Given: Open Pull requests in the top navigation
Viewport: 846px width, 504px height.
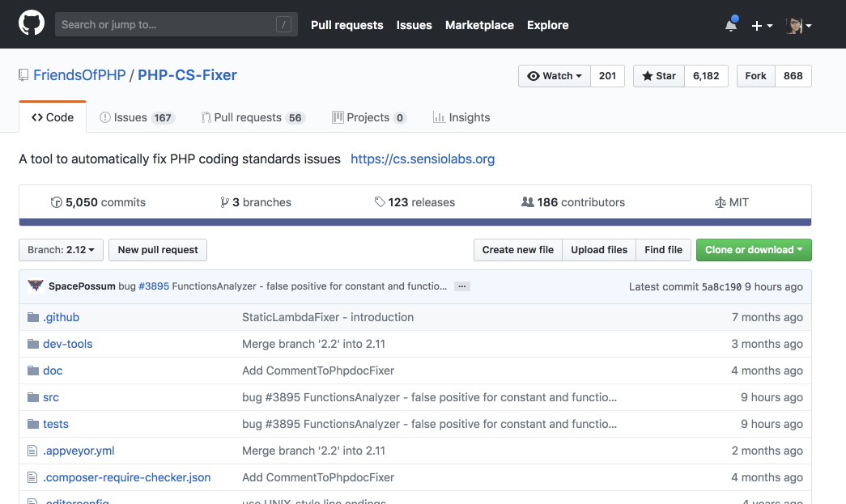Looking at the screenshot, I should [347, 25].
